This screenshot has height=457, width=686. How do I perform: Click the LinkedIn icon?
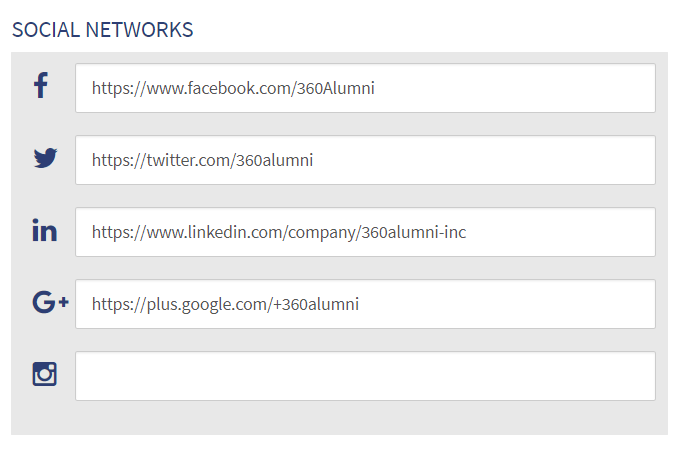click(x=45, y=231)
